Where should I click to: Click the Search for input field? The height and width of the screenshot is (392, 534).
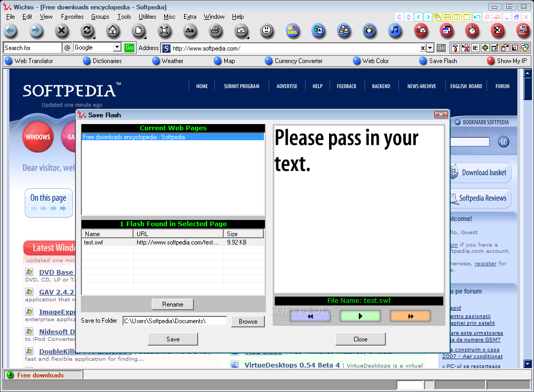(33, 47)
